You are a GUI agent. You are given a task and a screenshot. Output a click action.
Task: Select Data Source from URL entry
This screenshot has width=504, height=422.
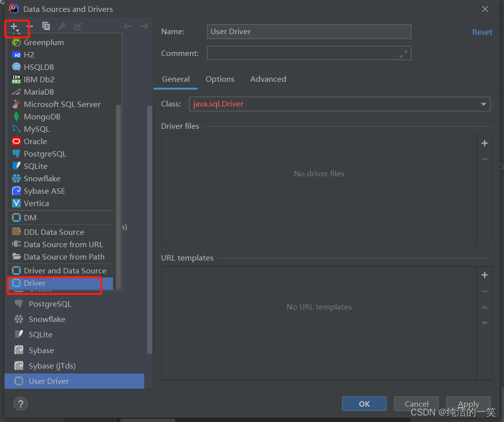(60, 244)
